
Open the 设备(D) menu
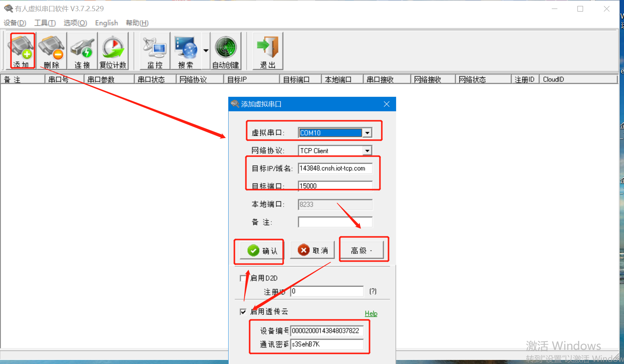[15, 23]
